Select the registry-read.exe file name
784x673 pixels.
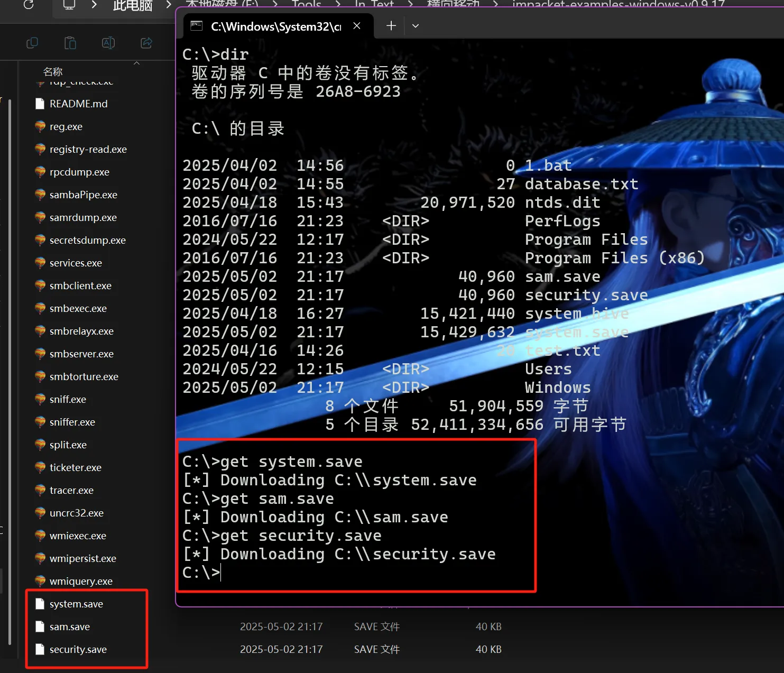click(88, 149)
